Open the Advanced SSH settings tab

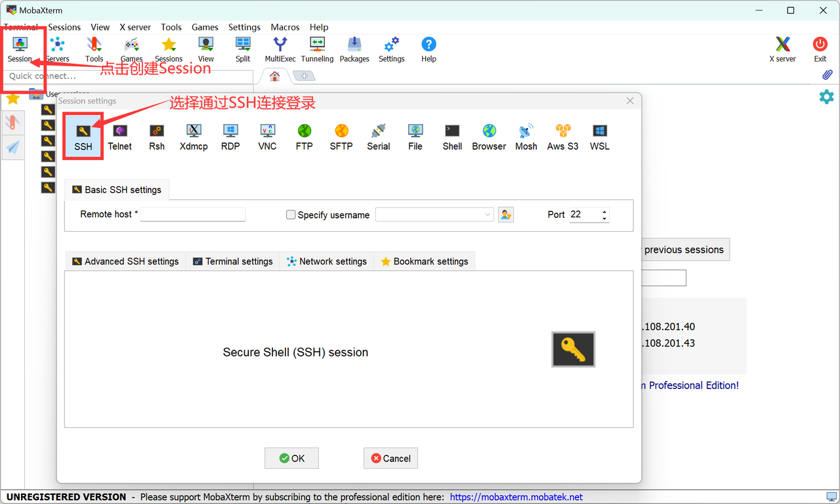[x=125, y=261]
